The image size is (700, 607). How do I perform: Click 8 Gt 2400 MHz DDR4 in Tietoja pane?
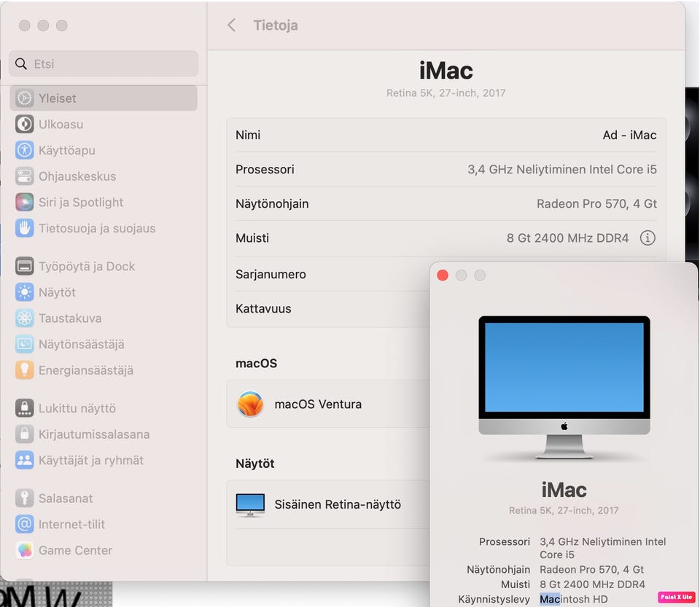click(x=567, y=238)
